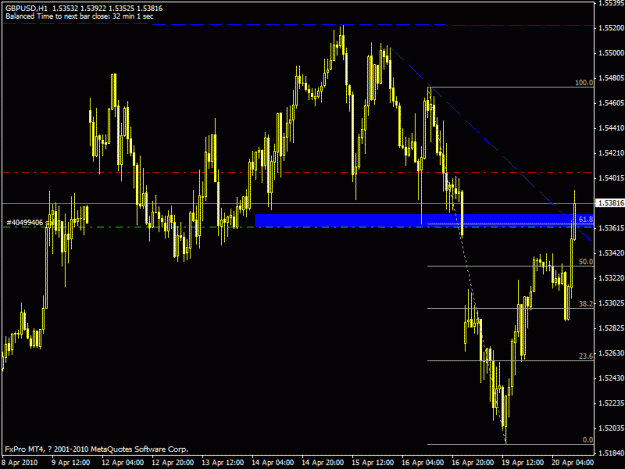
Task: Click price scale value 1.55000
Action: click(x=610, y=53)
